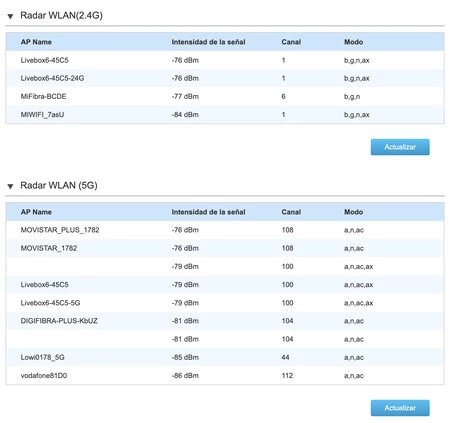Viewport: 450px width, 423px height.
Task: Select the MOVISTAR_PLUS_1782 network row
Action: click(x=225, y=230)
